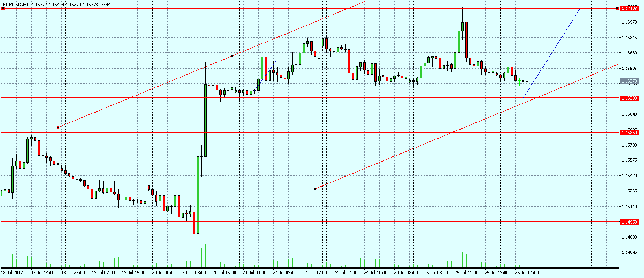Click the EURUSD,H1 chart title text

[16, 4]
